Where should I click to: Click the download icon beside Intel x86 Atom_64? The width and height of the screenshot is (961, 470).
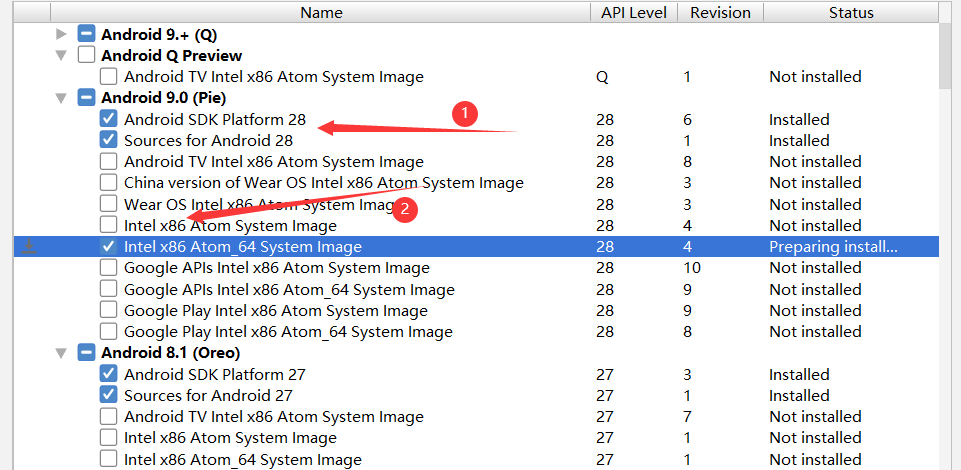pyautogui.click(x=29, y=246)
